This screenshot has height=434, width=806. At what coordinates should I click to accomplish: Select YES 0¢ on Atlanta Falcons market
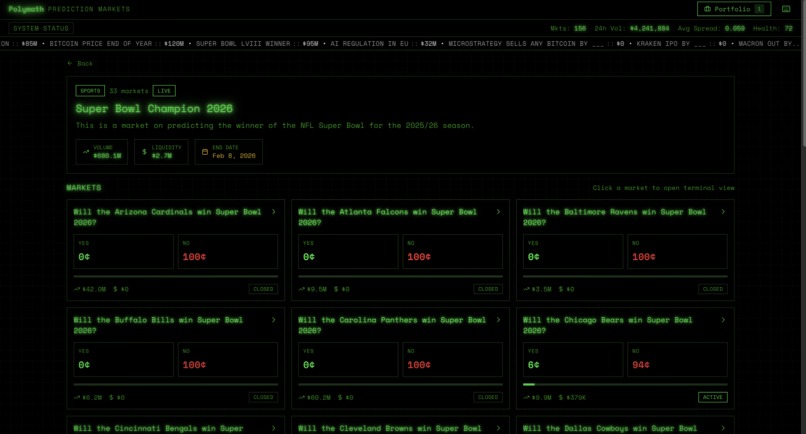pos(348,251)
